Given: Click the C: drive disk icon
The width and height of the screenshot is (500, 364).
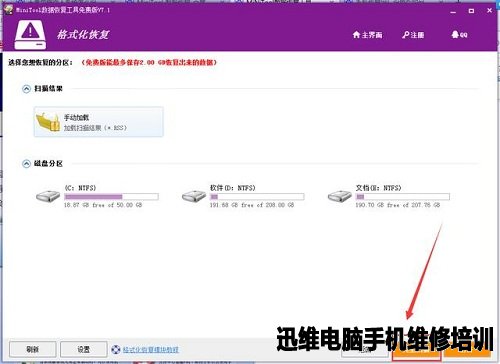Looking at the screenshot, I should pos(48,196).
